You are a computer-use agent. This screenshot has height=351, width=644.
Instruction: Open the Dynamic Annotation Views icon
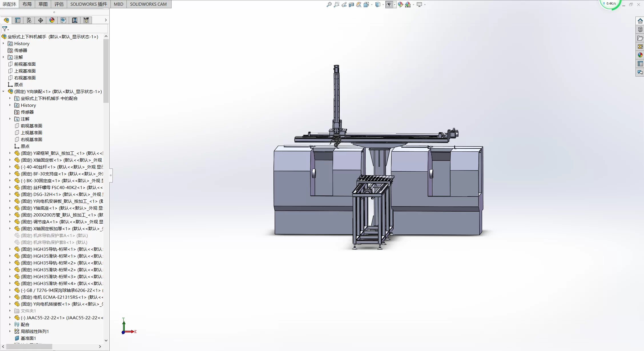pyautogui.click(x=359, y=5)
